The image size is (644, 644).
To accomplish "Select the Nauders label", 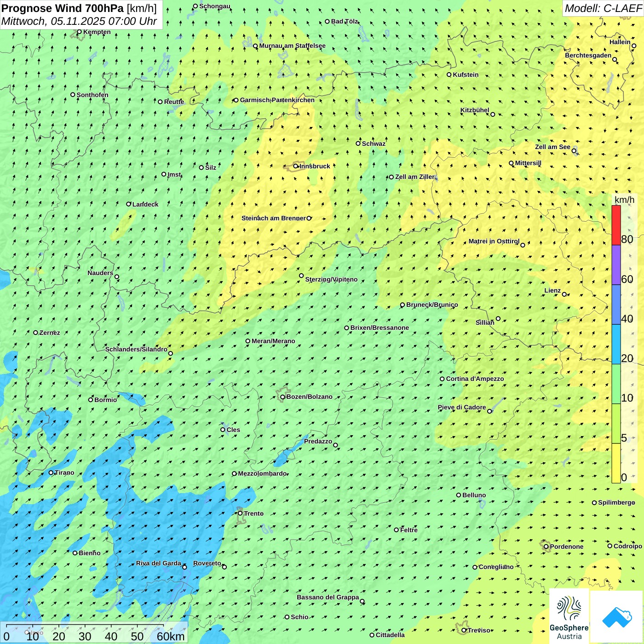I will (100, 273).
